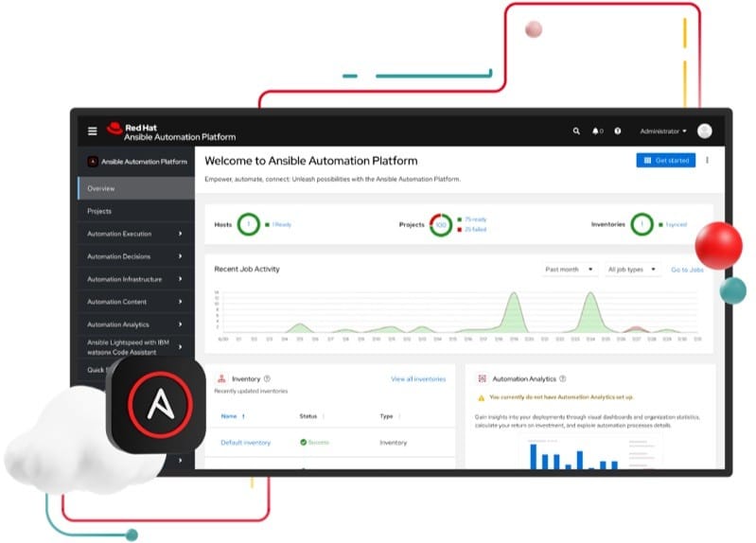Click the 1 Ready hosts link
Screen dimensions: 756x543
pos(282,224)
